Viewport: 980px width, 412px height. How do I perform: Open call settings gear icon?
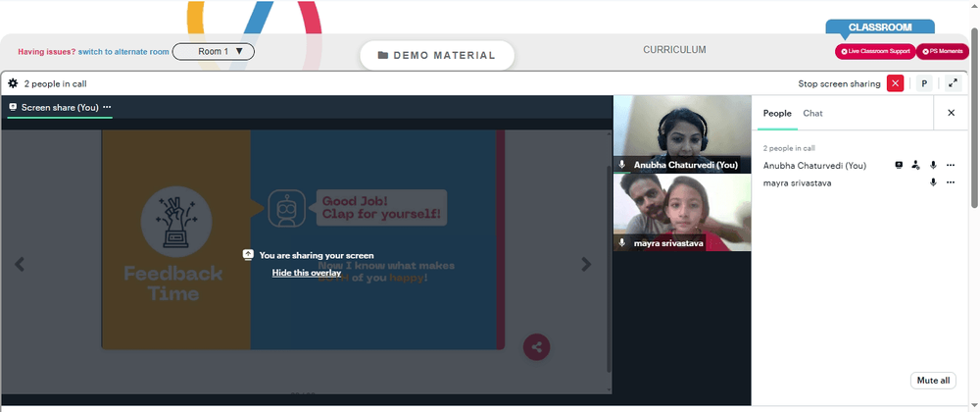(x=13, y=83)
